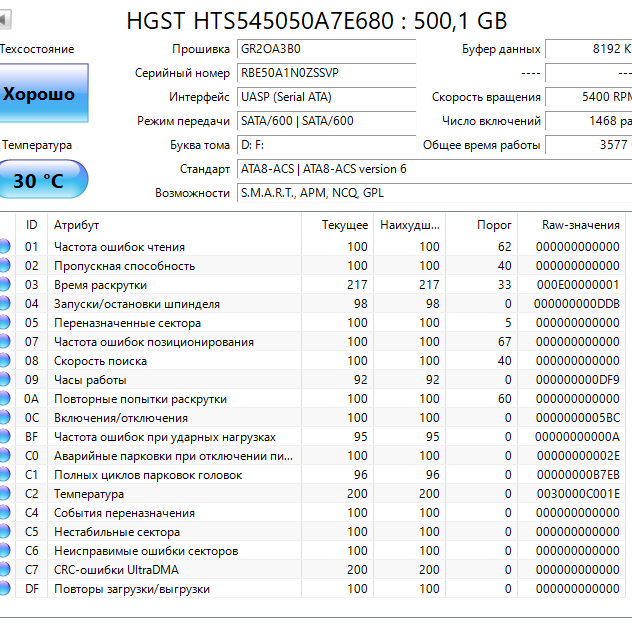Click the 30 °C temperature button

43,179
